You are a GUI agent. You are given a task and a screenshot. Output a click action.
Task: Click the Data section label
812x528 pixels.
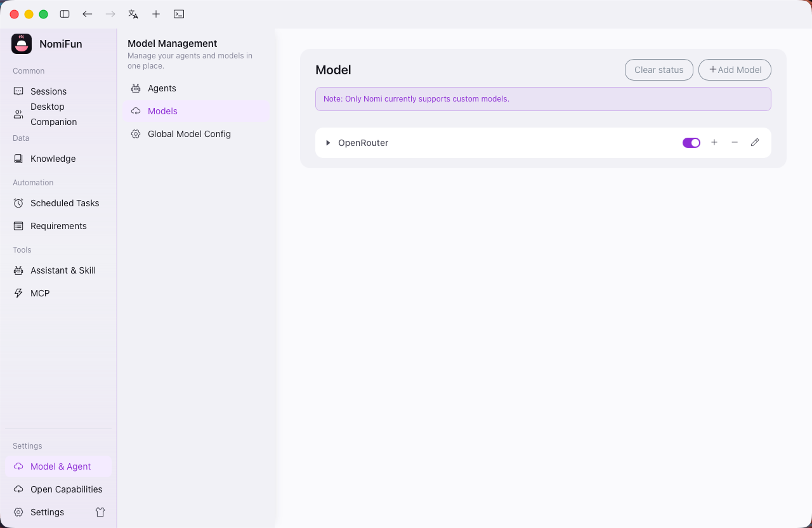coord(21,138)
